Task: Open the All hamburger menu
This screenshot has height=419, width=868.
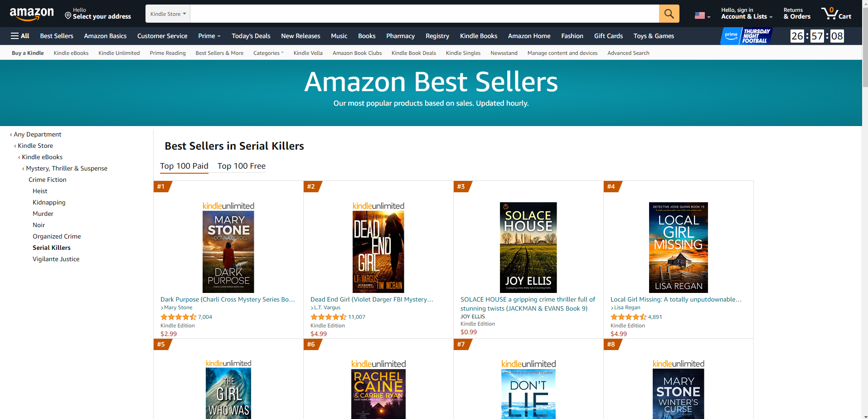Action: tap(20, 36)
